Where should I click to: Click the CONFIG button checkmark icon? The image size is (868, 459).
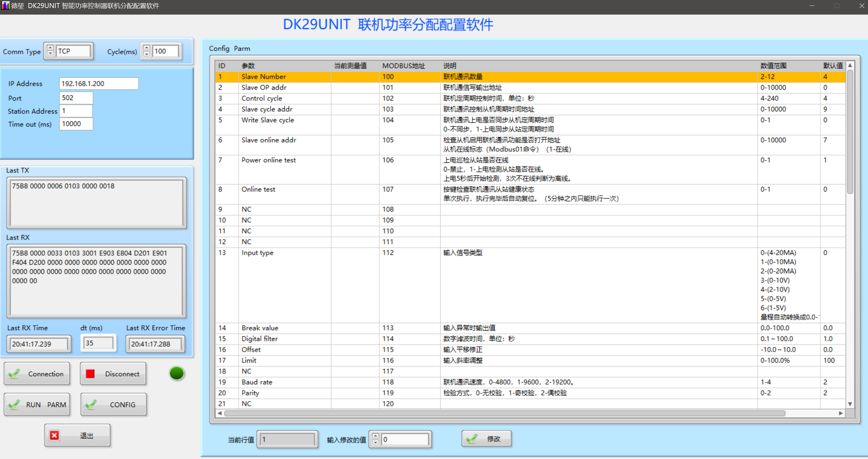pyautogui.click(x=91, y=404)
